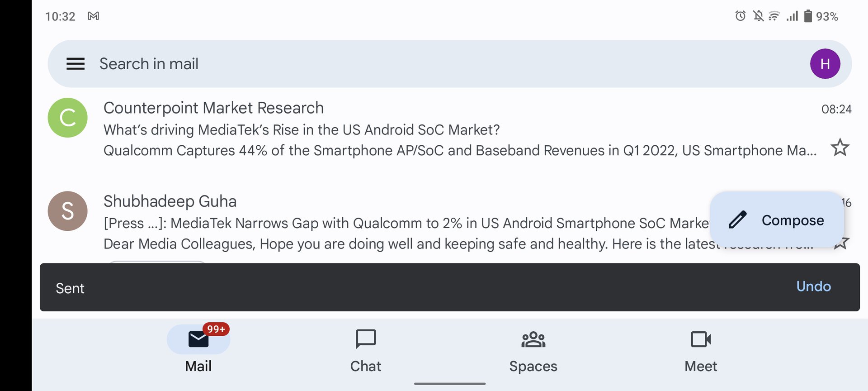Viewport: 868px width, 391px height.
Task: Undo the sent message
Action: tap(813, 286)
